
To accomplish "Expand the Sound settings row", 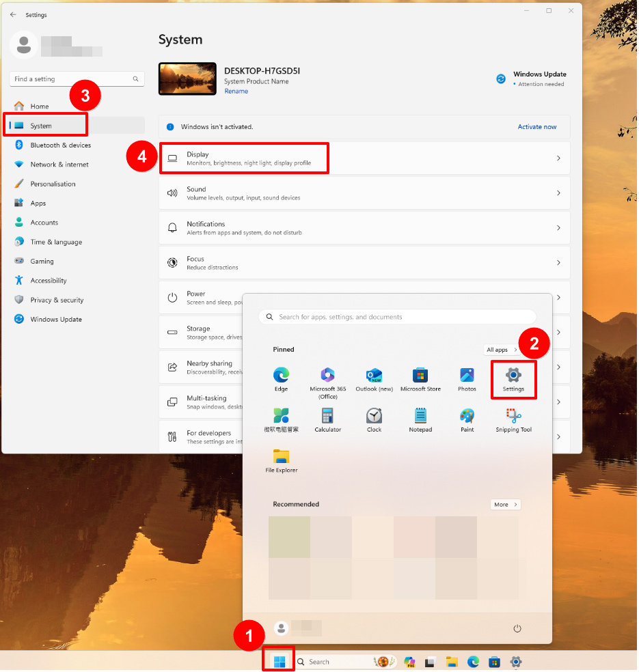I will point(364,193).
